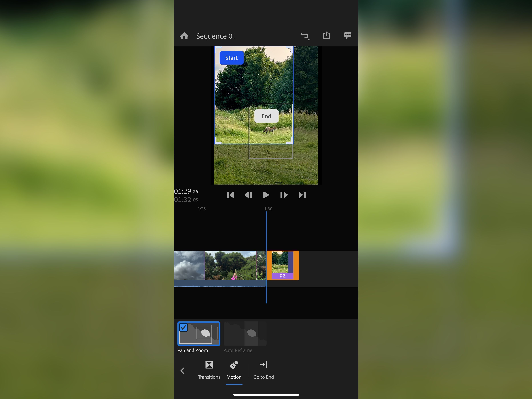Image resolution: width=532 pixels, height=399 pixels.
Task: Open the comments panel via speech bubble icon
Action: point(348,36)
